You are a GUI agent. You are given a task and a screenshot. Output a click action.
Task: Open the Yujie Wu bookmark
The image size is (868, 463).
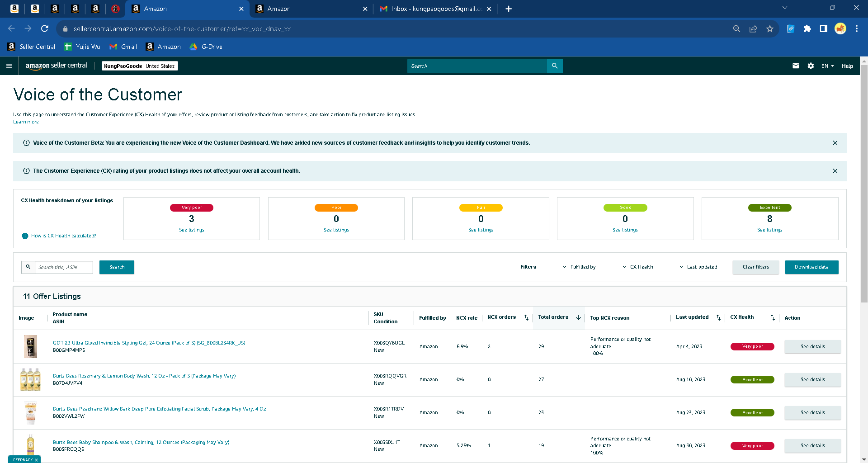[x=82, y=47]
